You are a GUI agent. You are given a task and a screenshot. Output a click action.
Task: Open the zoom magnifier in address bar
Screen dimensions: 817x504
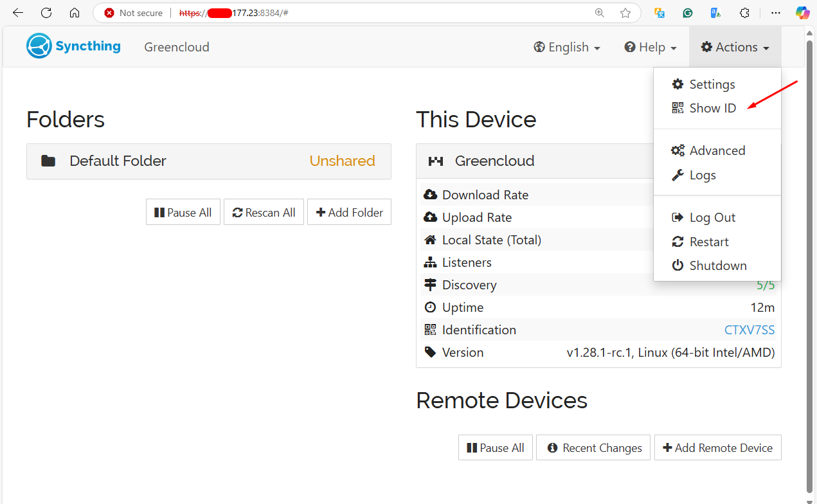point(600,13)
